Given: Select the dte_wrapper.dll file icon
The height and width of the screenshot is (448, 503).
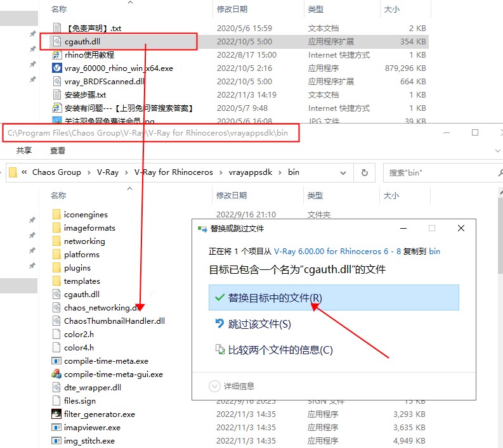Looking at the screenshot, I should [x=56, y=387].
